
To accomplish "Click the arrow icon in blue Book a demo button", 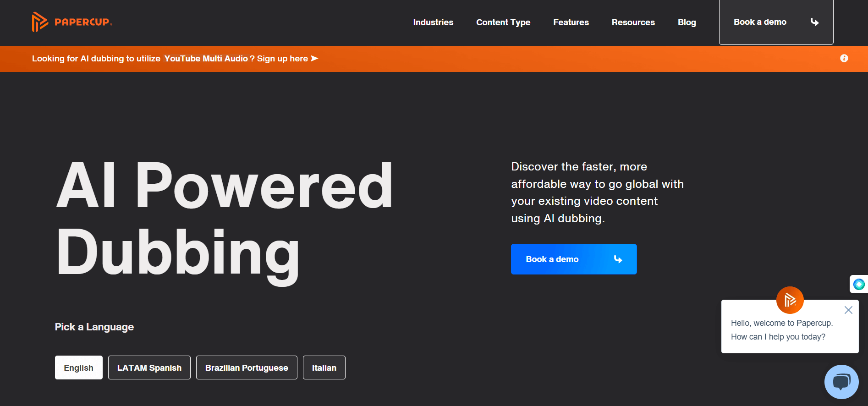I will point(618,259).
